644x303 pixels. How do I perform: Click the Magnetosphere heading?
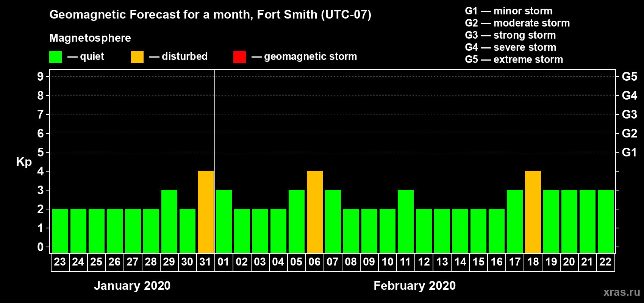pos(90,38)
